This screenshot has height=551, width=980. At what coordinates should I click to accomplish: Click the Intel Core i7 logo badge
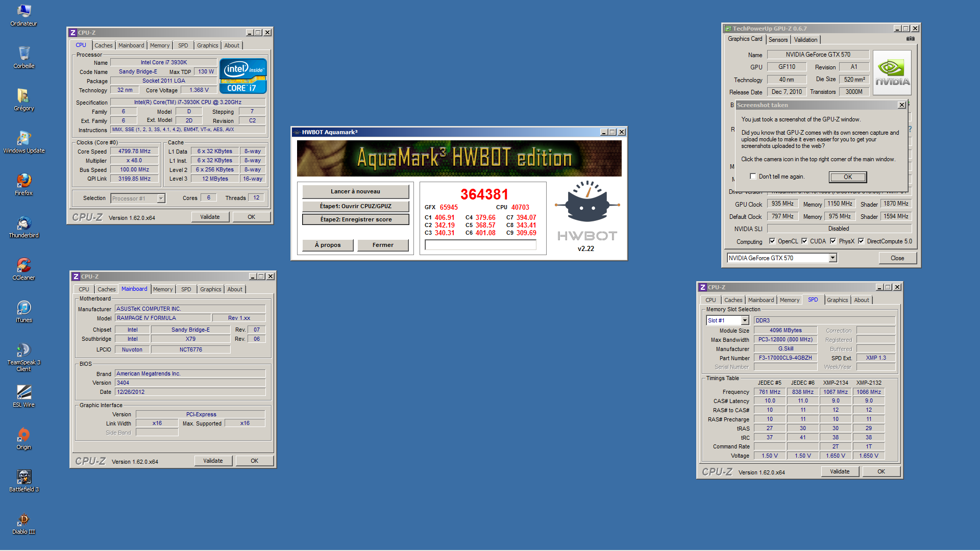click(x=243, y=76)
